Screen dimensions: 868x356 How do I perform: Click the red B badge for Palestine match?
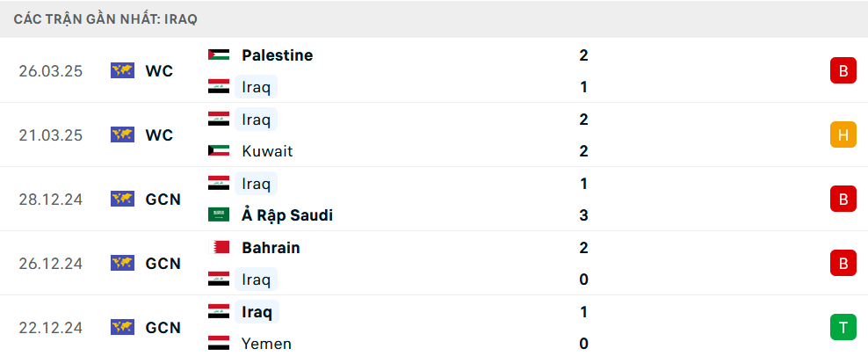pyautogui.click(x=843, y=70)
